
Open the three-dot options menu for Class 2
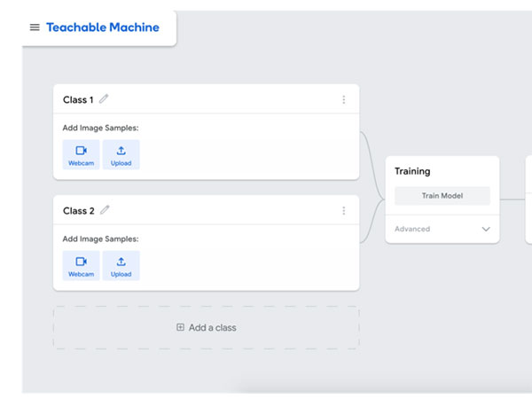tap(344, 210)
